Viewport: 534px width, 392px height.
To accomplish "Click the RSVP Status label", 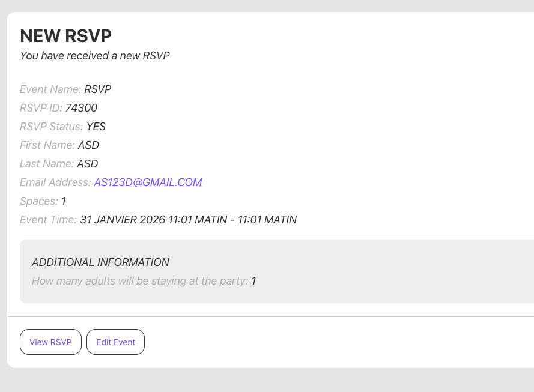I will click(51, 127).
